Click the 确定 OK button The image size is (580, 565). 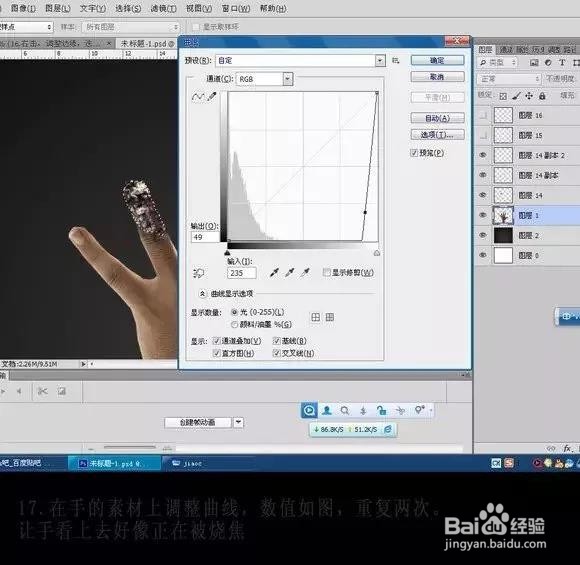(437, 60)
